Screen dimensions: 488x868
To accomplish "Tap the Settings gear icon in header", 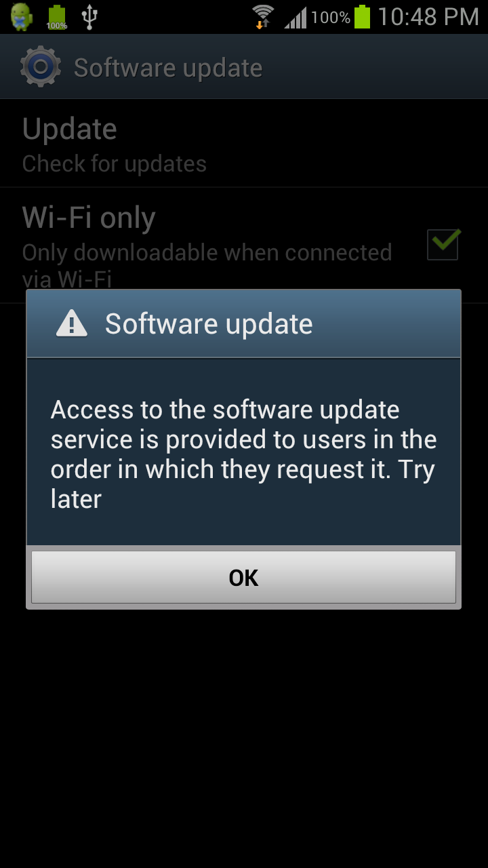I will click(x=41, y=66).
